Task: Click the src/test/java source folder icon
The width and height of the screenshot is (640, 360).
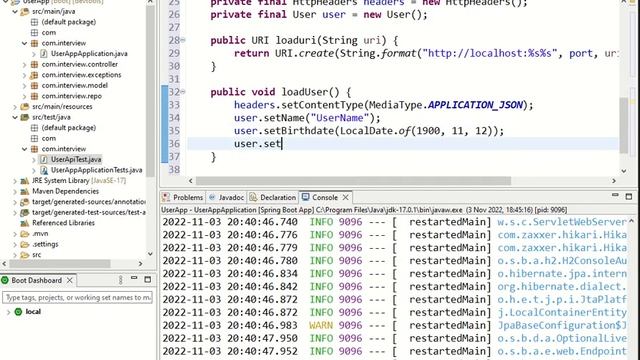Action: [x=25, y=118]
